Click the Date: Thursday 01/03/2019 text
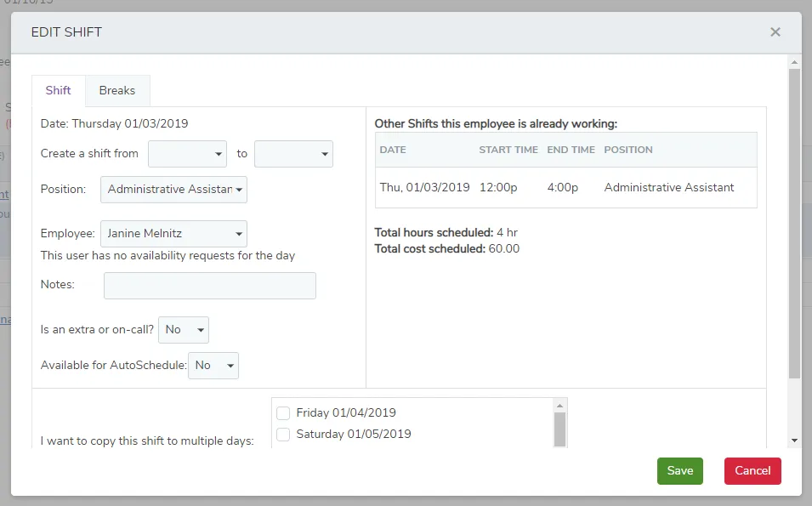Screen dimensions: 812x506 click(115, 124)
